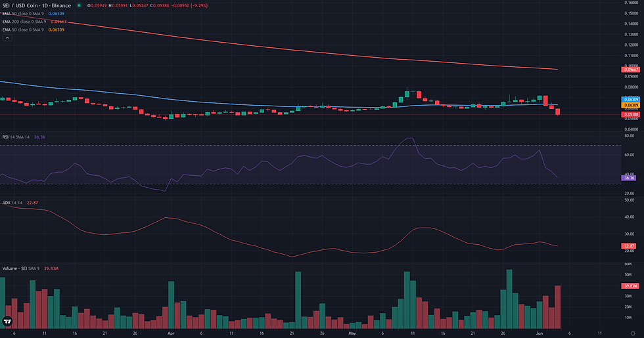This screenshot has width=644, height=338.
Task: Open the TradingView logo
Action: coord(7,321)
